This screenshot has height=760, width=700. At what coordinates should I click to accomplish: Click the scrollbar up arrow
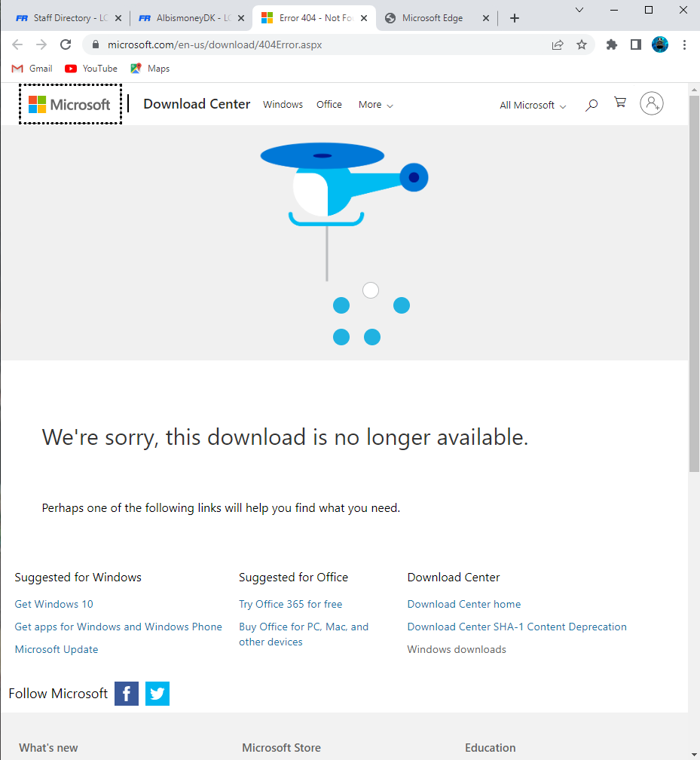tap(694, 90)
